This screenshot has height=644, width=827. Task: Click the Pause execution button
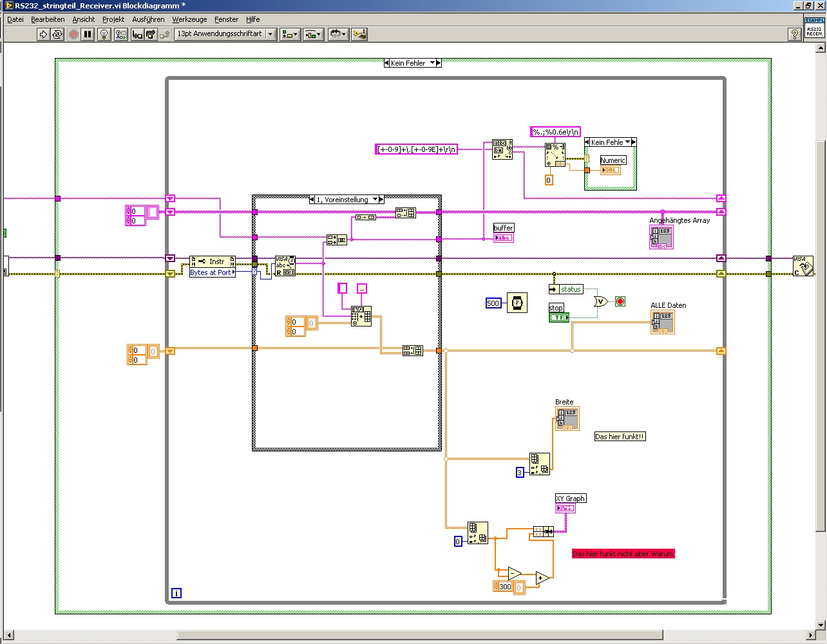(x=88, y=34)
